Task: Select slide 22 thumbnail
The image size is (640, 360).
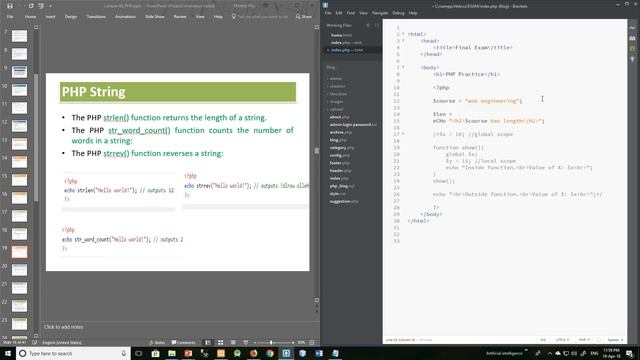Action: tap(19, 305)
